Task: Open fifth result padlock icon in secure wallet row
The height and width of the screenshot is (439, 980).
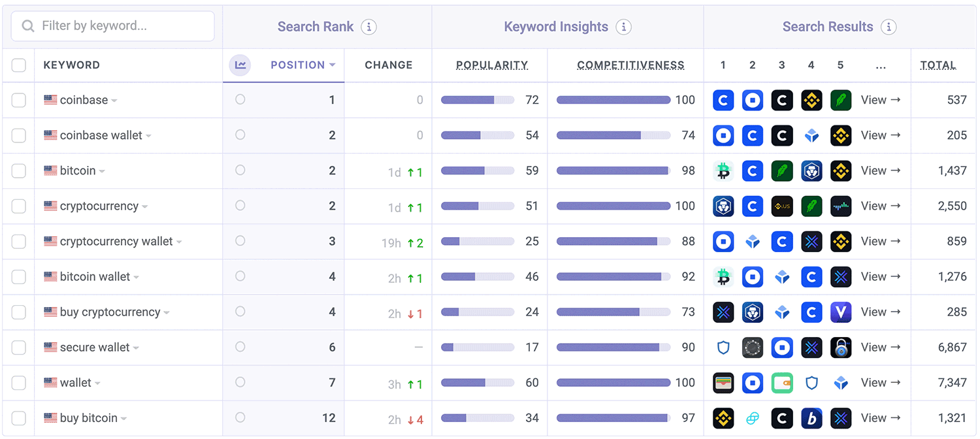Action: pos(841,347)
